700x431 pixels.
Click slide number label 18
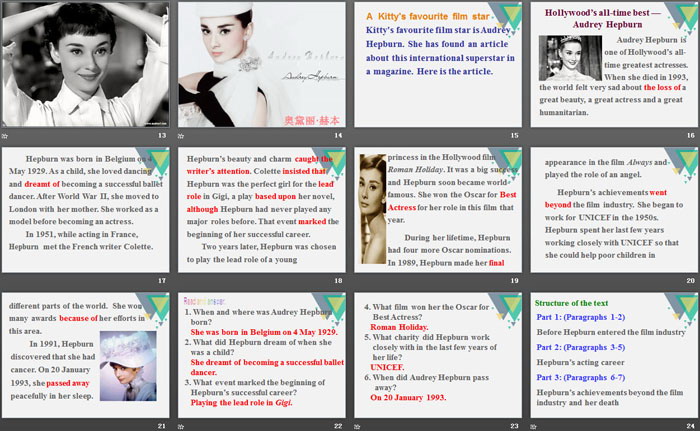338,280
